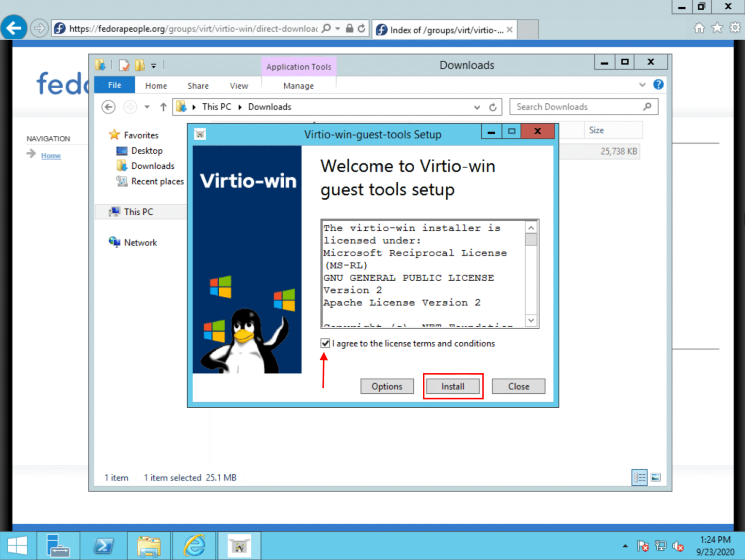745x560 pixels.
Task: Click the Internet Explorer back arrow
Action: point(14,28)
